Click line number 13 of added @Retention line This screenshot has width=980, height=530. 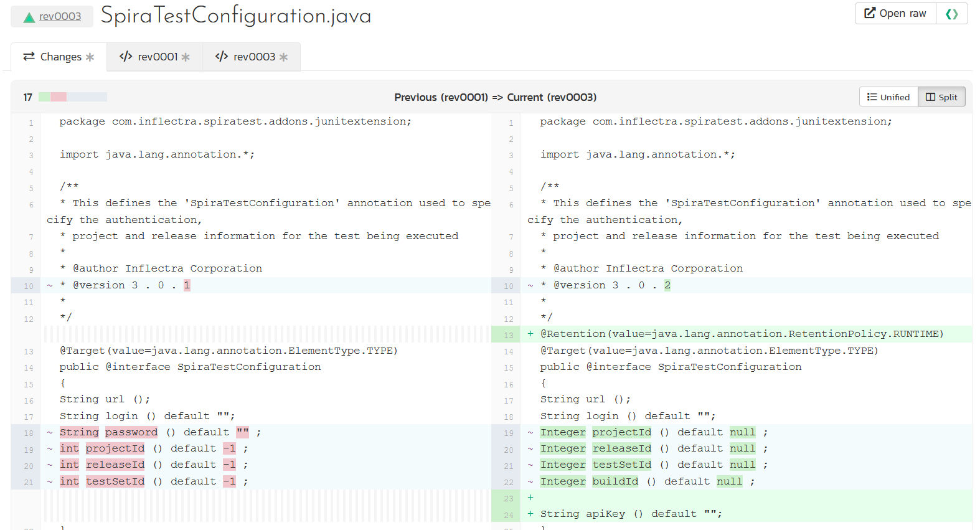click(509, 335)
